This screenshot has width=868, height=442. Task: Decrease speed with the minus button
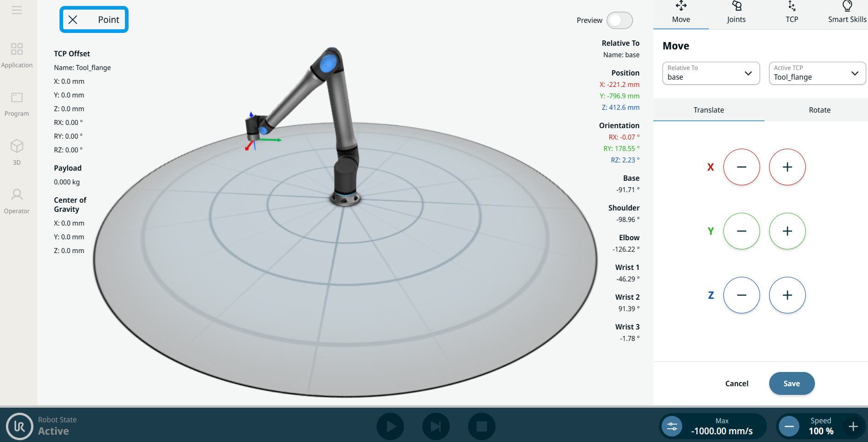[789, 426]
